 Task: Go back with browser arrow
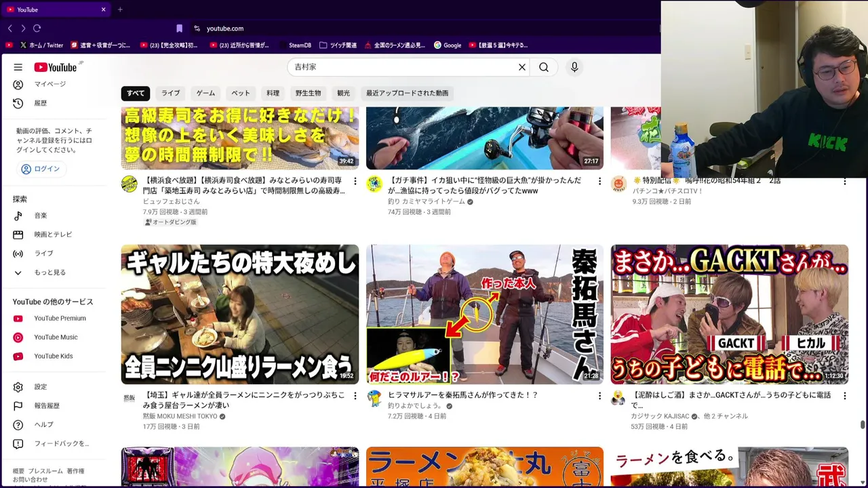point(10,28)
